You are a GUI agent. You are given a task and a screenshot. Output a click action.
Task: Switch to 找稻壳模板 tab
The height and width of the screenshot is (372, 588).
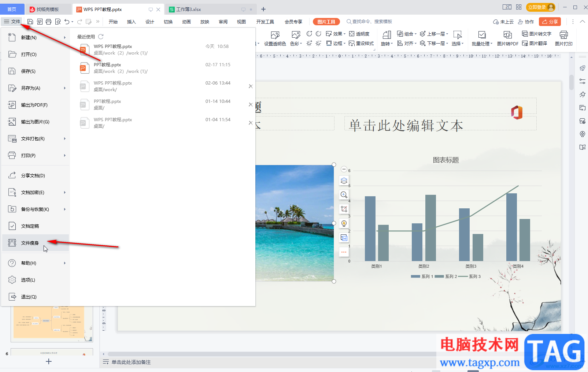point(49,9)
